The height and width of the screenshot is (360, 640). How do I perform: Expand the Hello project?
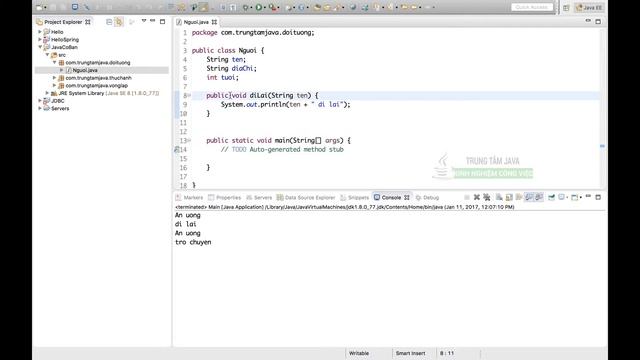coord(40,31)
